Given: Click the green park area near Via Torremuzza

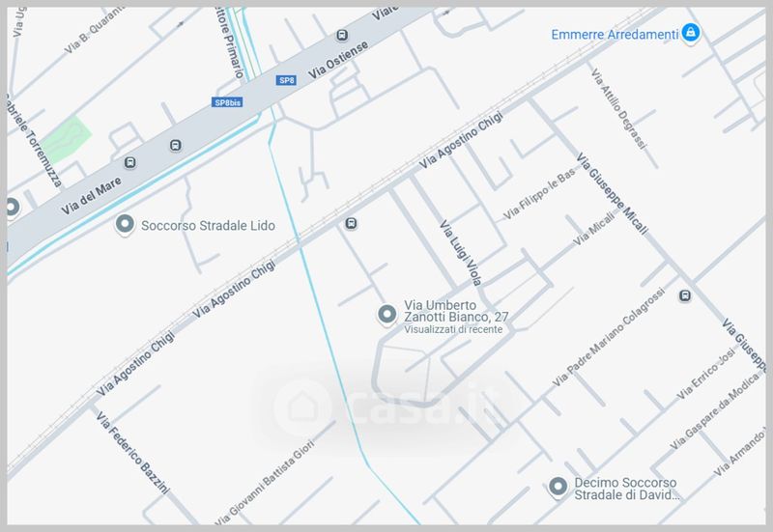Looking at the screenshot, I should [66, 139].
